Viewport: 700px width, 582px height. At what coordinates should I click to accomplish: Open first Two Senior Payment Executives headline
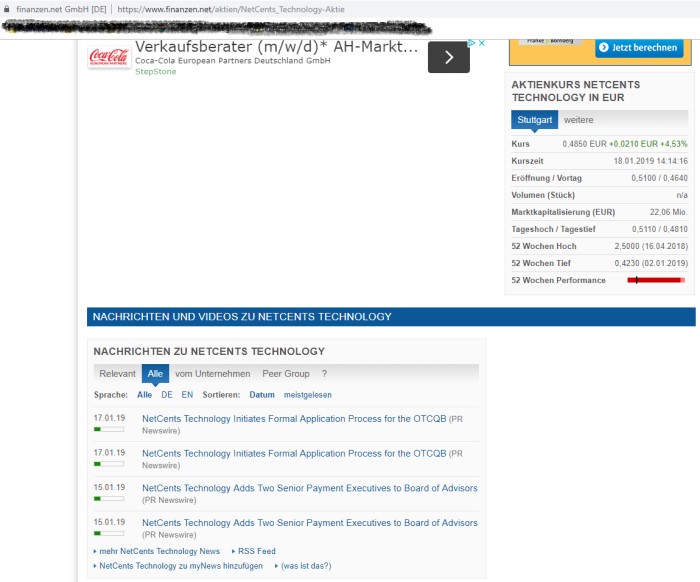(309, 488)
